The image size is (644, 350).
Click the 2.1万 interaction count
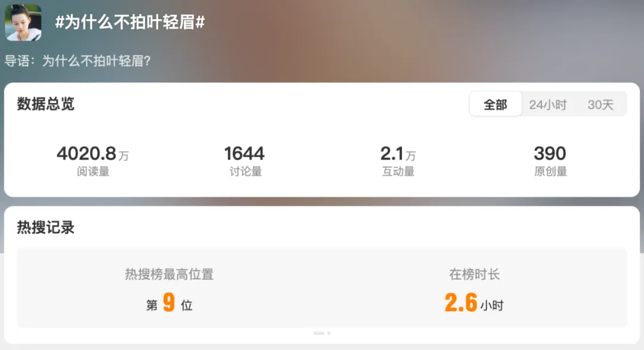point(398,154)
